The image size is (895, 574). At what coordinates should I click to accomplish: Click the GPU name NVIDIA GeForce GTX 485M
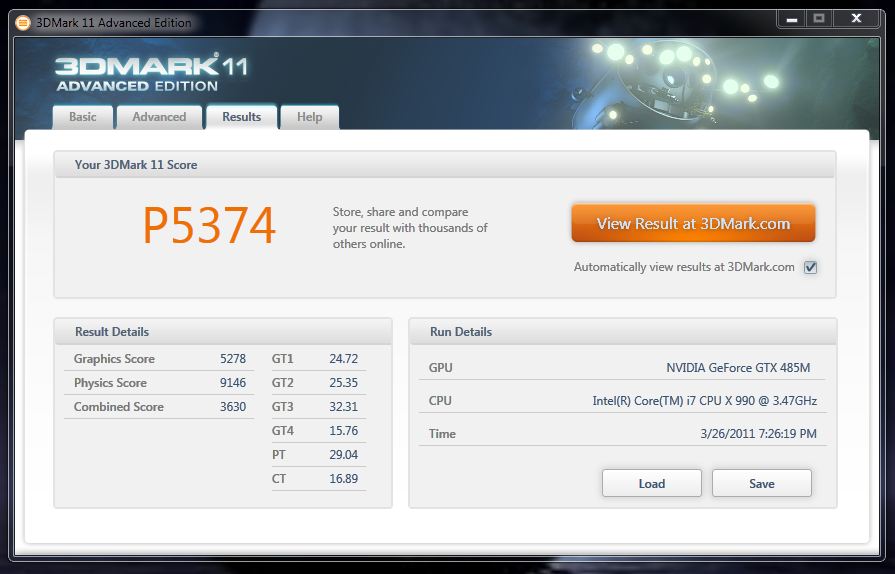(738, 368)
